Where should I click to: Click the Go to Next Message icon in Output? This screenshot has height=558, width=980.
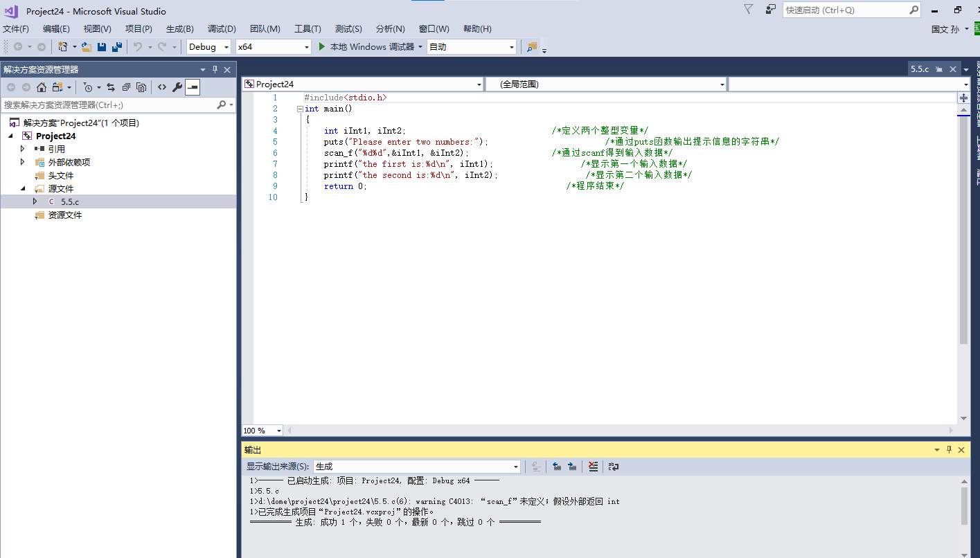click(x=572, y=467)
